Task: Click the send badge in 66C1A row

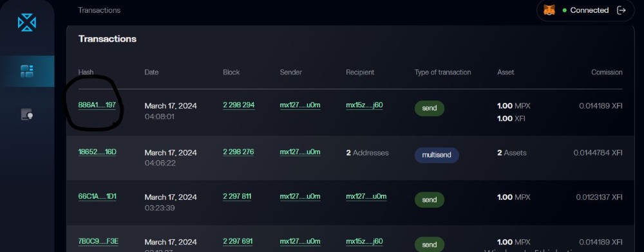Action: [429, 199]
